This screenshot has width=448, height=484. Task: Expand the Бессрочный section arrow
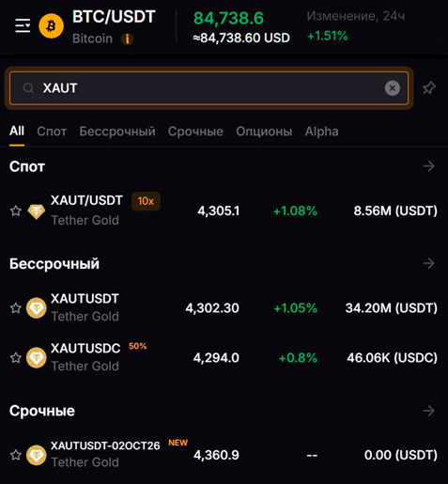428,263
